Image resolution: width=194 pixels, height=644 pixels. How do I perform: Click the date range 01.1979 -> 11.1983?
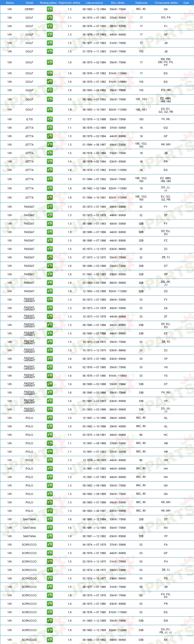click(x=94, y=51)
